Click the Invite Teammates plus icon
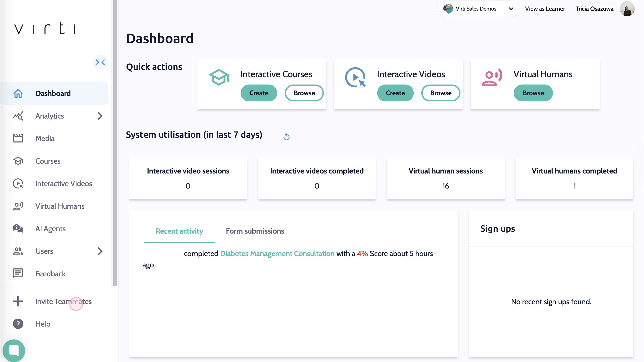Screen dimensions: 644x362 (18, 301)
